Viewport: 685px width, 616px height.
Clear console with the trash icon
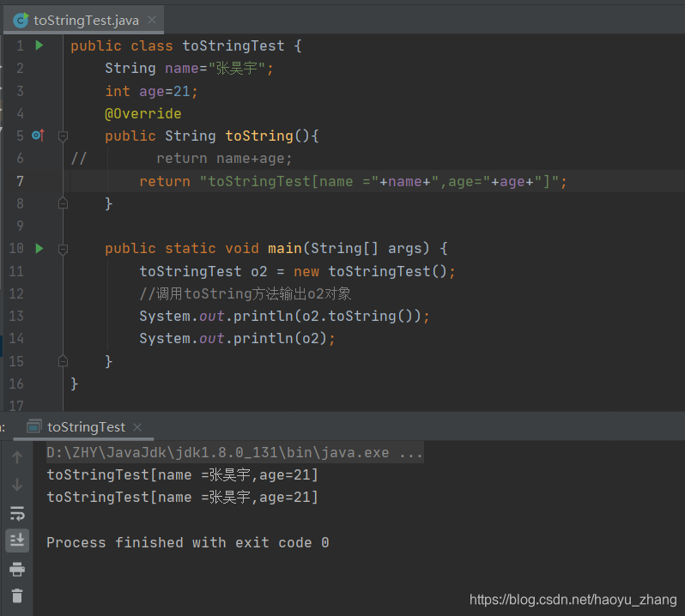click(x=17, y=596)
